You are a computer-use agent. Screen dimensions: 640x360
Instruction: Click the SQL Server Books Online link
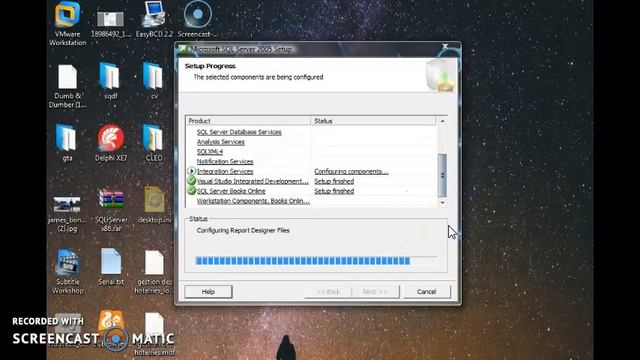point(231,191)
